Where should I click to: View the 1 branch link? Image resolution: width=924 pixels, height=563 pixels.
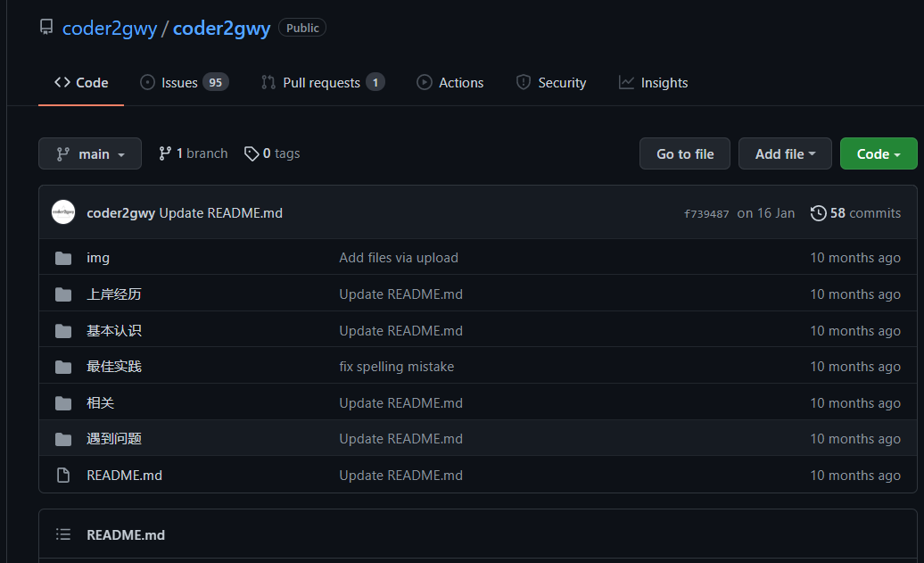(194, 153)
